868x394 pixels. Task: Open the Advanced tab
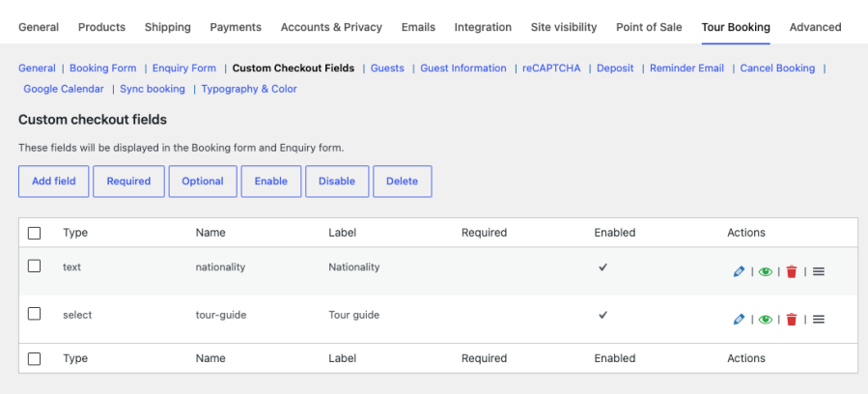point(816,27)
